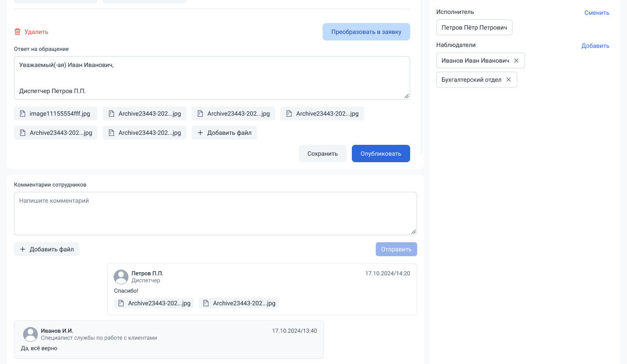This screenshot has width=627, height=364.
Task: Grab the comment textarea resize handle
Action: click(x=413, y=232)
